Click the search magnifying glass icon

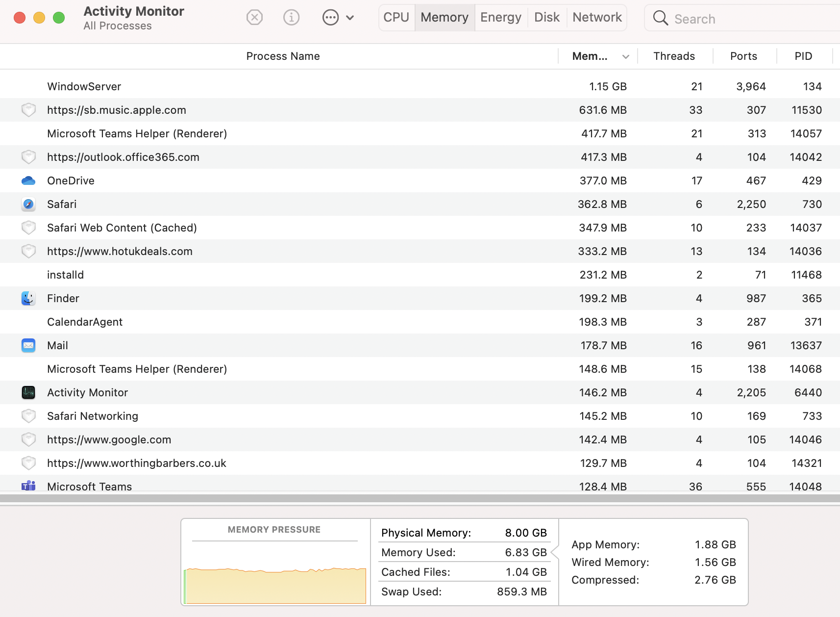click(660, 18)
